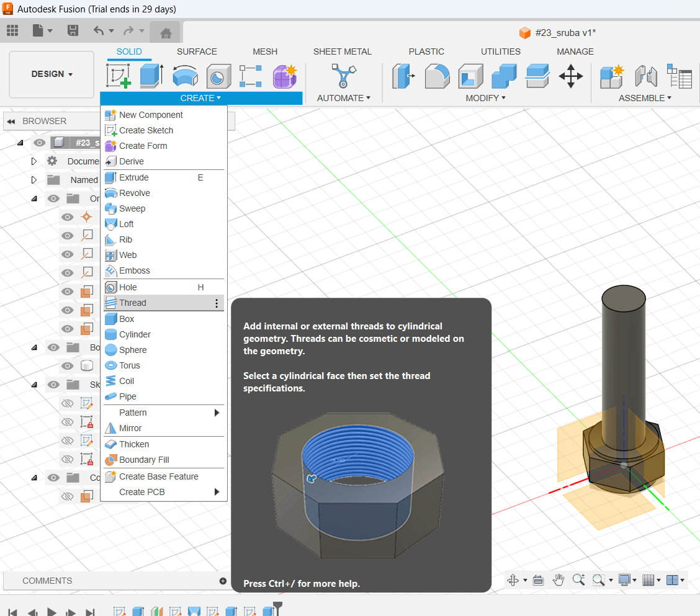Select the Revolve tool in the toolbar
The height and width of the screenshot is (616, 700).
(x=185, y=76)
